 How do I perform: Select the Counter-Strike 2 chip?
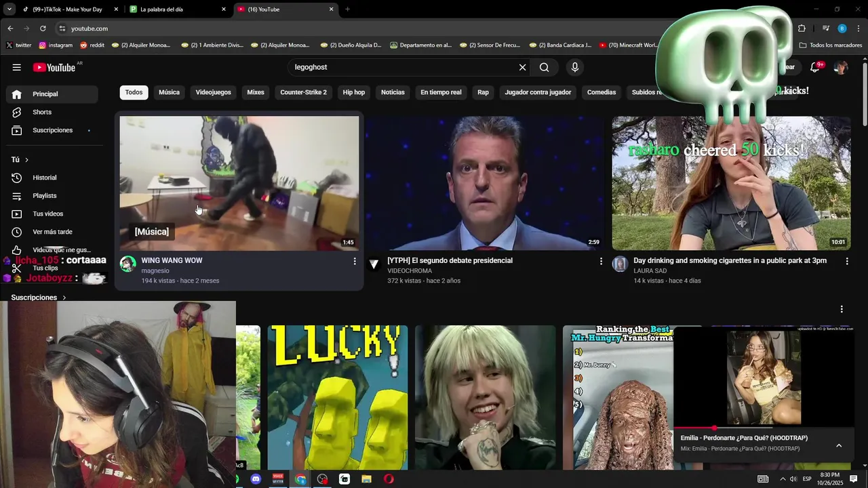click(x=303, y=92)
